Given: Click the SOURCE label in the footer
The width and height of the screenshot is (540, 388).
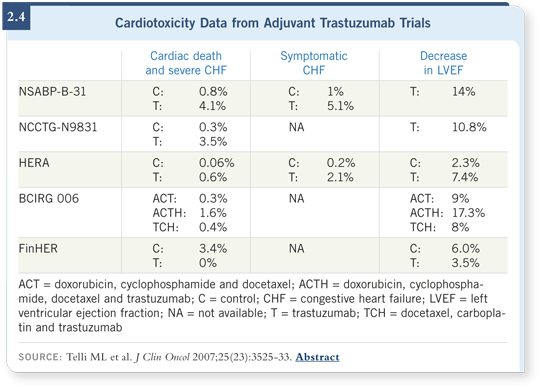Looking at the screenshot, I should [40, 357].
